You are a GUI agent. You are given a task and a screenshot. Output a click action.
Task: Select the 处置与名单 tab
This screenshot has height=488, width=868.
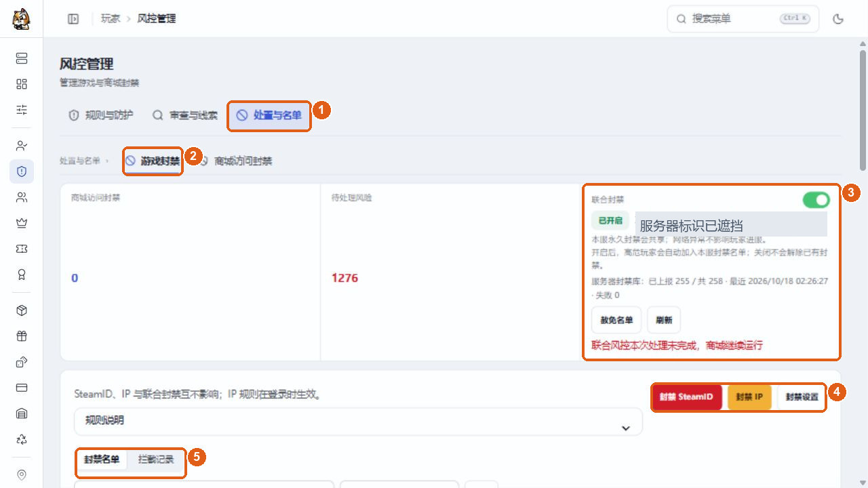pos(269,115)
